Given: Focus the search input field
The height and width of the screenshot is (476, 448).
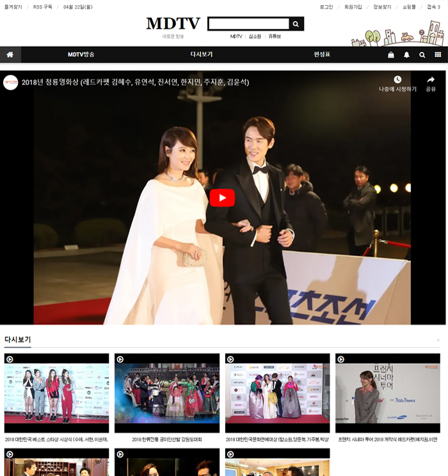Looking at the screenshot, I should [x=248, y=24].
